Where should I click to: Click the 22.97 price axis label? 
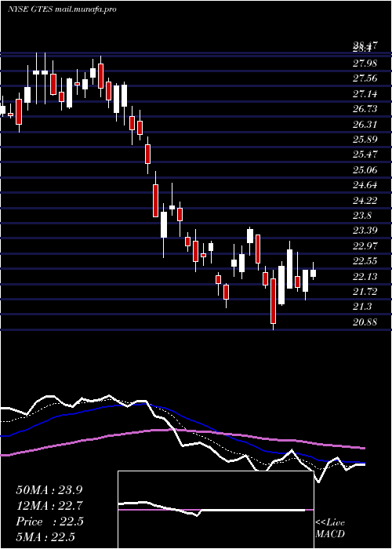click(x=365, y=246)
